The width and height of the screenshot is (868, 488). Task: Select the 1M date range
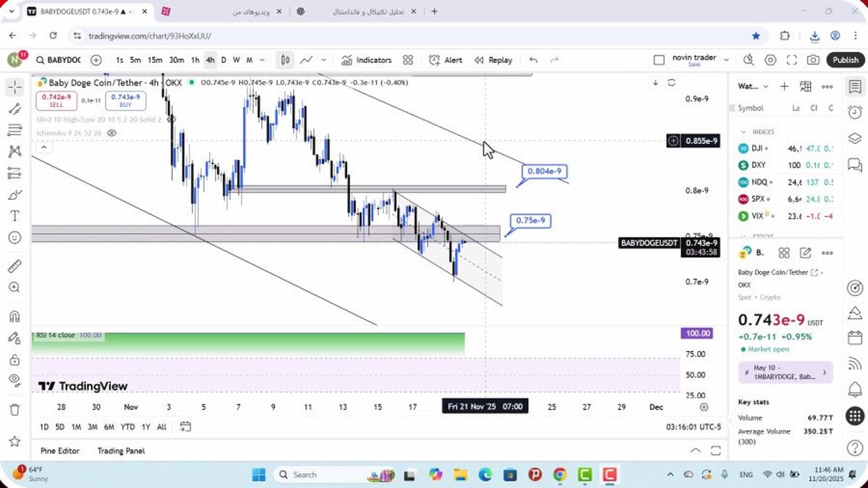tap(76, 427)
